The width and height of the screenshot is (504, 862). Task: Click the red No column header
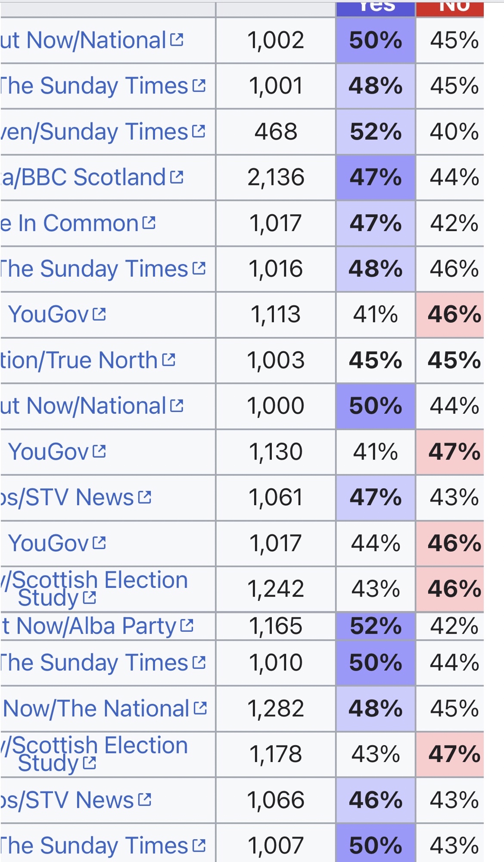click(450, 9)
